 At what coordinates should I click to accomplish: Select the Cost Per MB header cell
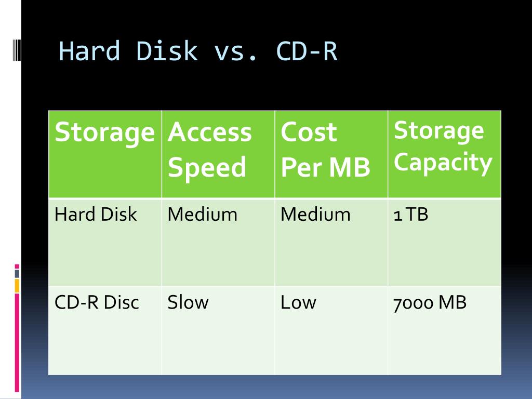(x=331, y=154)
